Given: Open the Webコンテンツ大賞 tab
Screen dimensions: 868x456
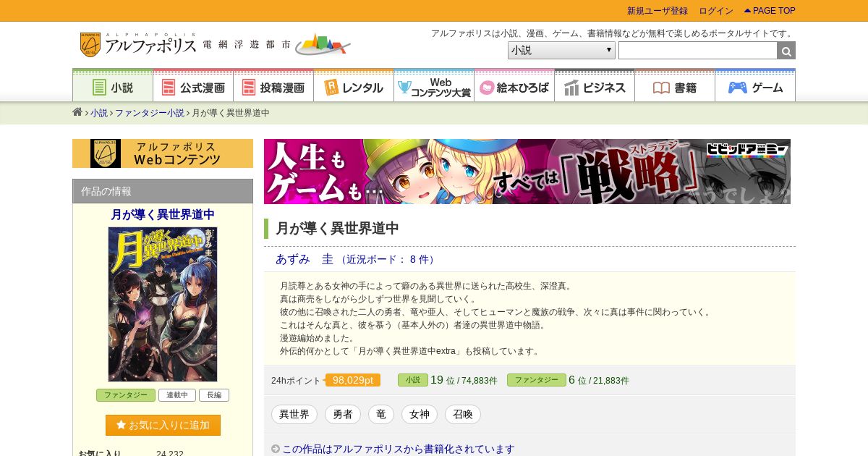Looking at the screenshot, I should pyautogui.click(x=434, y=86).
